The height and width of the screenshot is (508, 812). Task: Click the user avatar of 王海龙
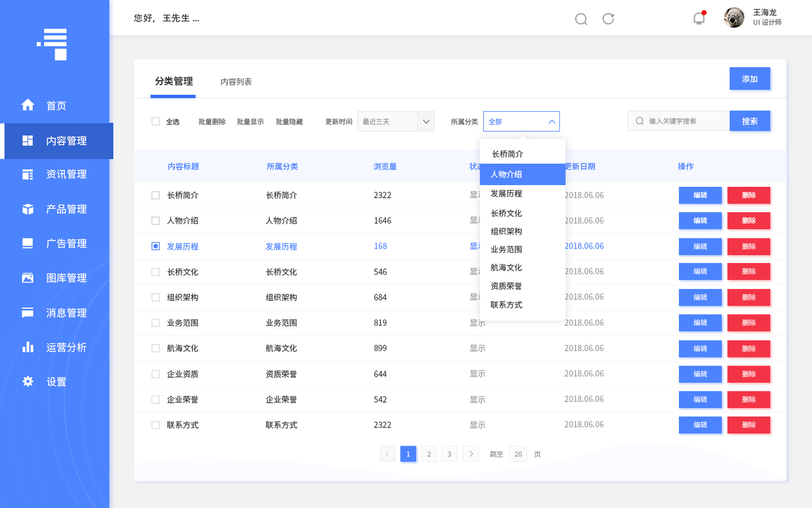tap(734, 17)
